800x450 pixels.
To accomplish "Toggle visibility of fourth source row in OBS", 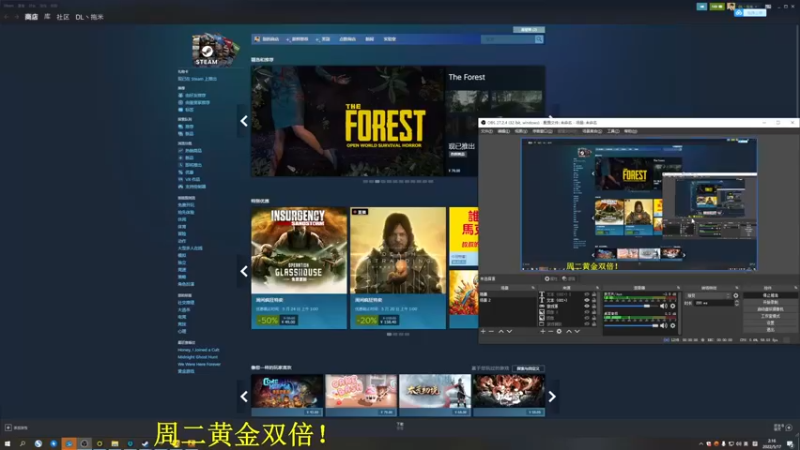I will click(587, 312).
